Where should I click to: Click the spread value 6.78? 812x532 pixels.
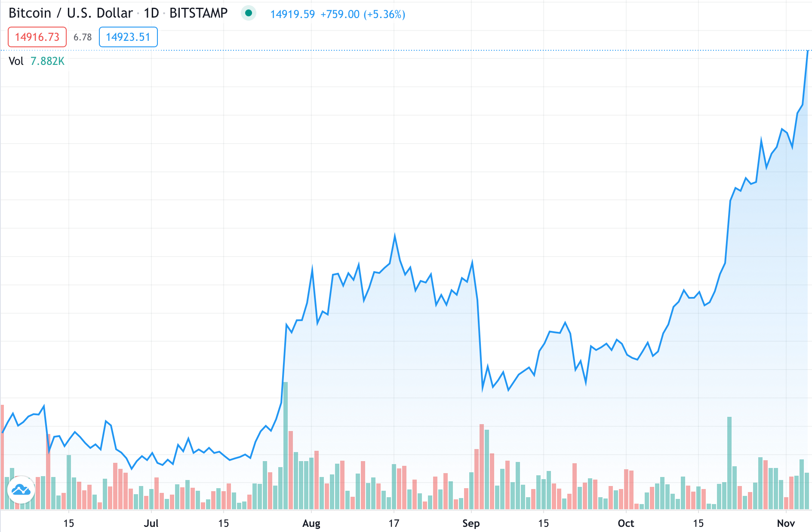(83, 37)
